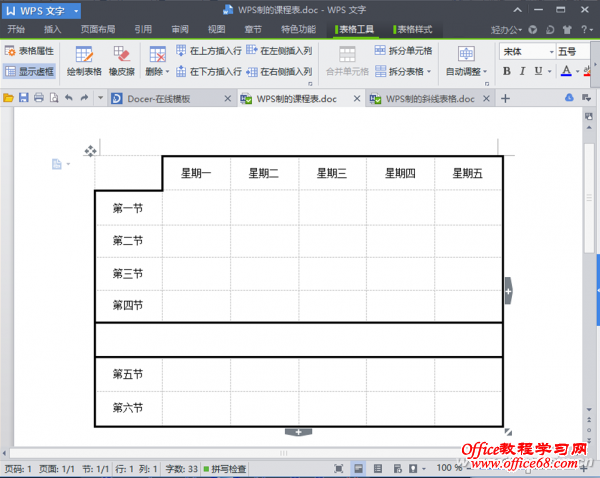Insert column to the left (在左侧插入列)

click(279, 51)
